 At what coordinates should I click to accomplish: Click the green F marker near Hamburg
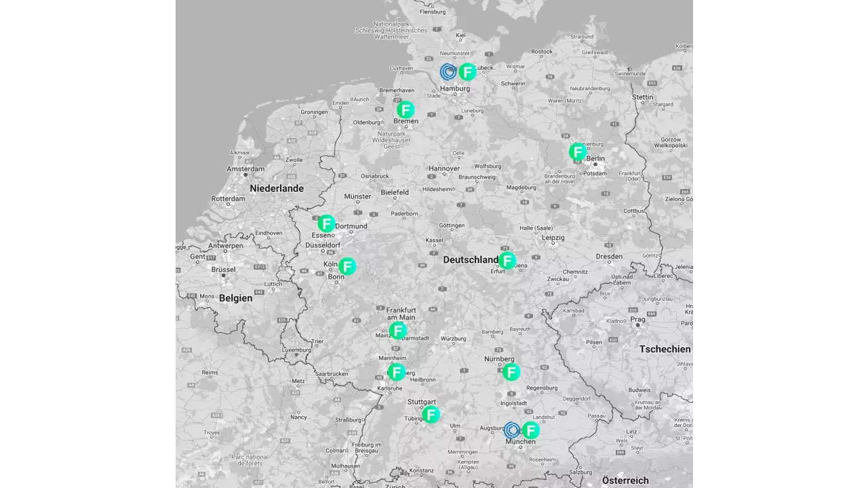click(467, 72)
